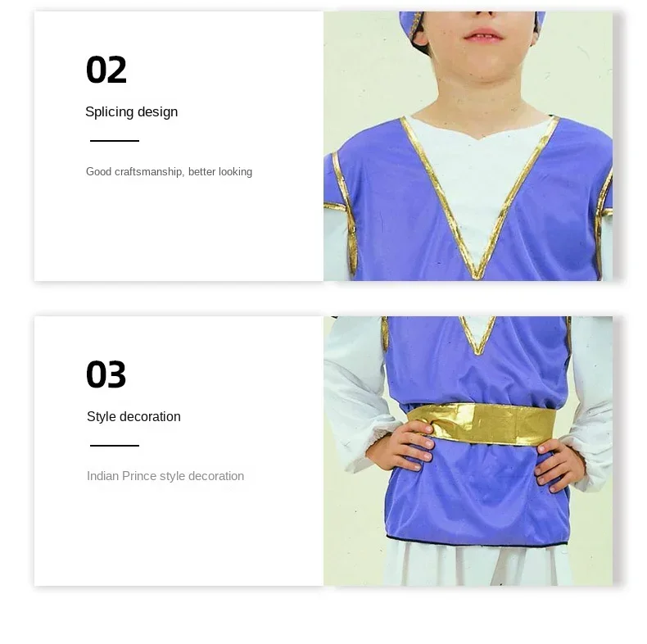Click the small gold V-neck in bottom photo
Viewport: 647px width, 644px height.
pyautogui.click(x=477, y=334)
